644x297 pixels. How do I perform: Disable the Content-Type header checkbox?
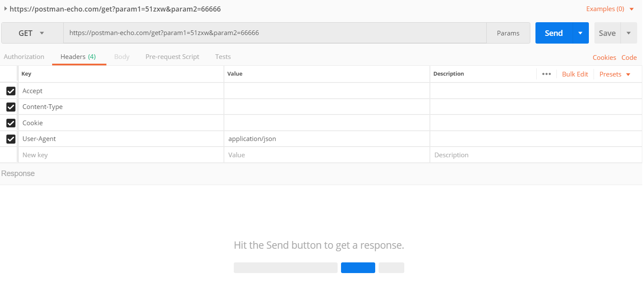11,107
